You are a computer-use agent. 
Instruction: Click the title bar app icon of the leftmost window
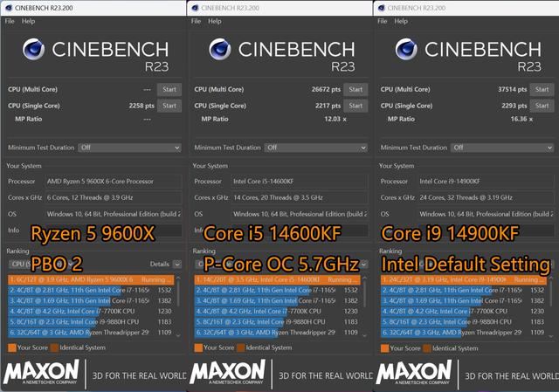[7, 7]
